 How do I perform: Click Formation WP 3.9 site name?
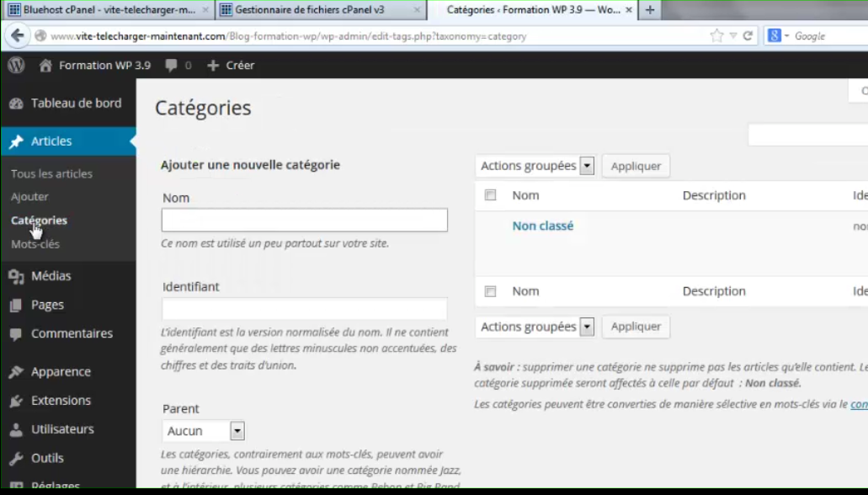click(104, 66)
